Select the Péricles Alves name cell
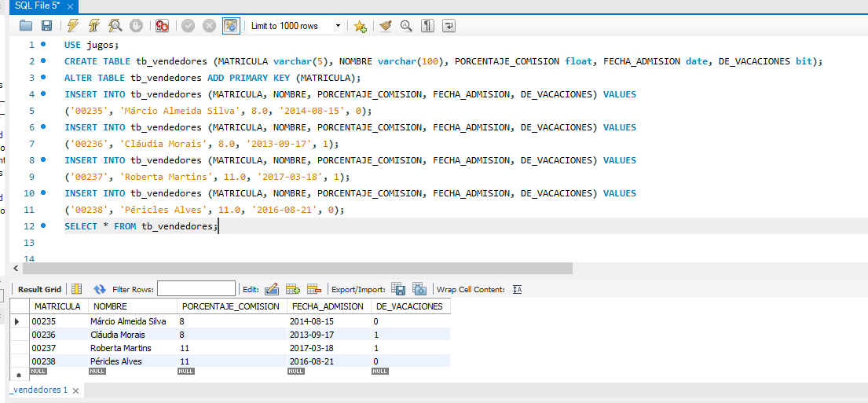The width and height of the screenshot is (868, 403). [133, 361]
